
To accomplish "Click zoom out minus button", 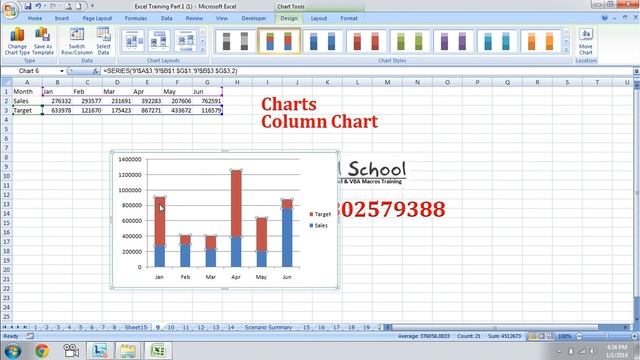I will (x=579, y=336).
